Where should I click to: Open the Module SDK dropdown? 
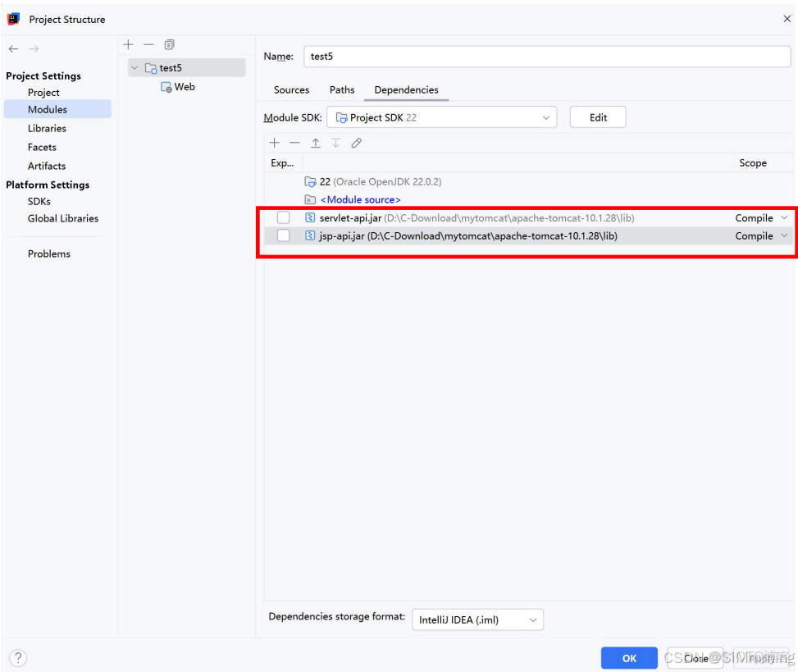[x=546, y=117]
